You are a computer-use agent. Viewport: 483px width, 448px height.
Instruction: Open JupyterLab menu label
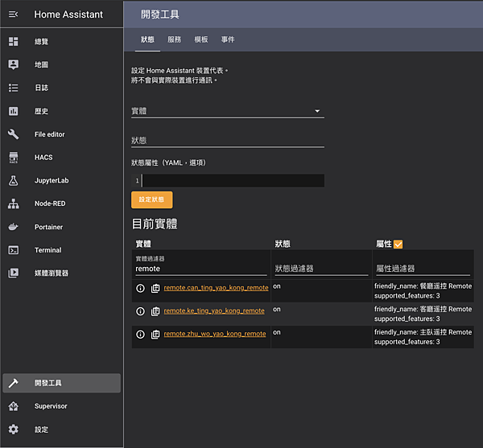click(x=52, y=181)
